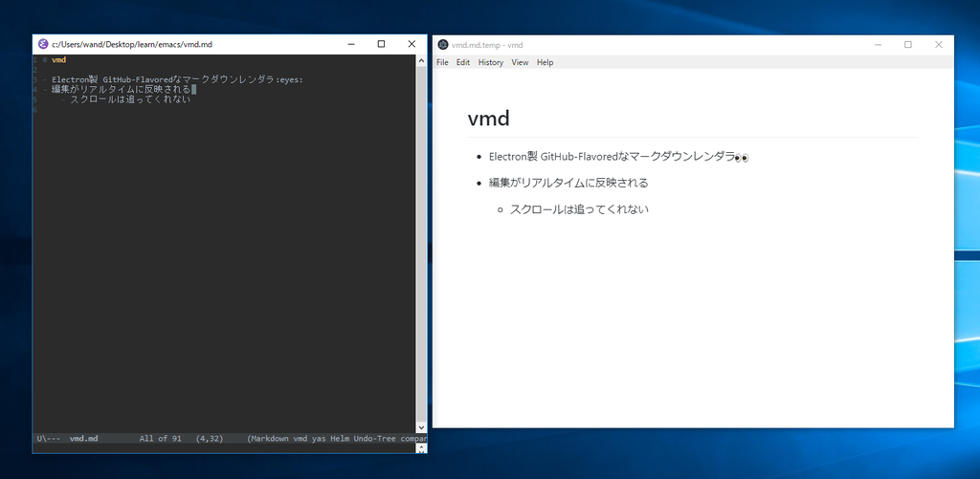Click 'vmd.md' buffer name in mode line
The width and height of the screenshot is (980, 479).
(84, 439)
